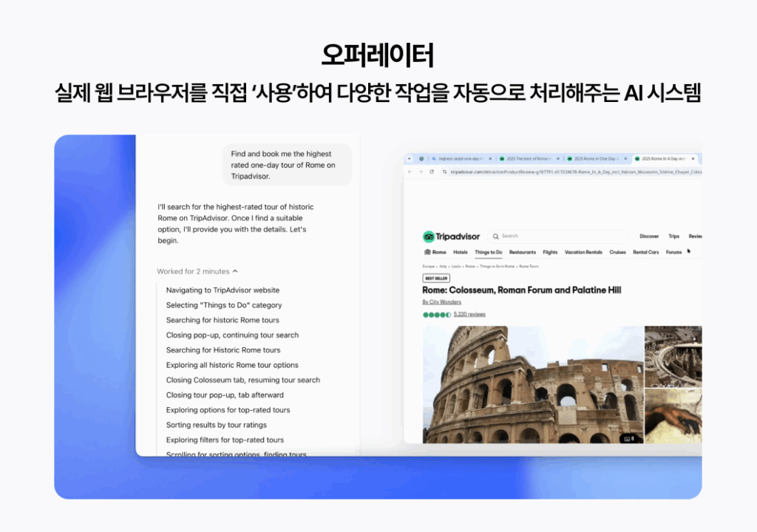Open the large Colosseum photo

pos(533,384)
